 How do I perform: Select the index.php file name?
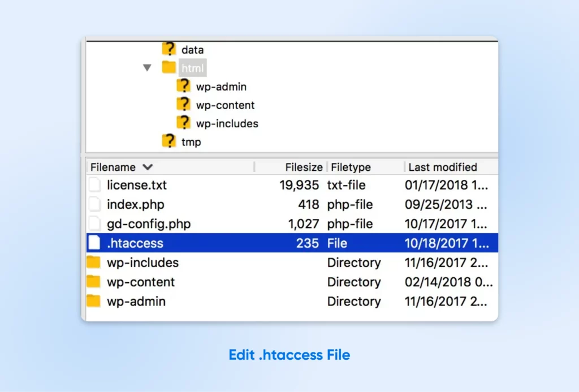[x=136, y=204]
